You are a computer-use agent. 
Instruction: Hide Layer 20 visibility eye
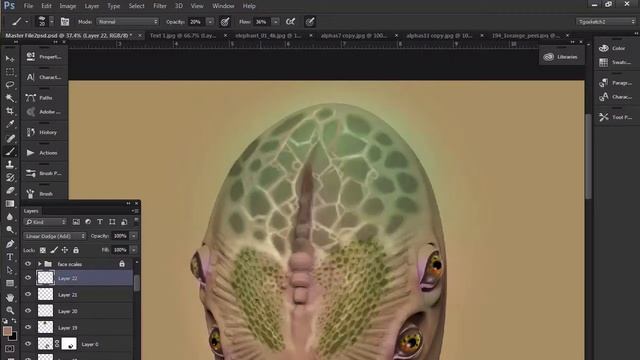pyautogui.click(x=28, y=311)
